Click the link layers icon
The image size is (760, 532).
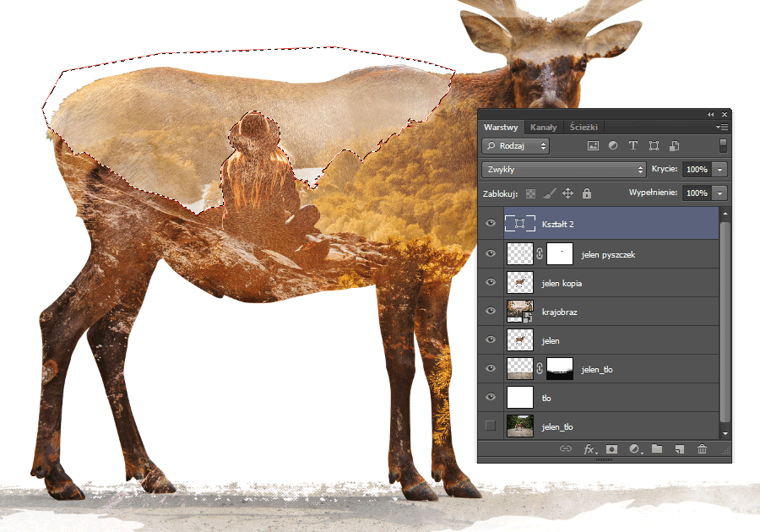coord(566,448)
